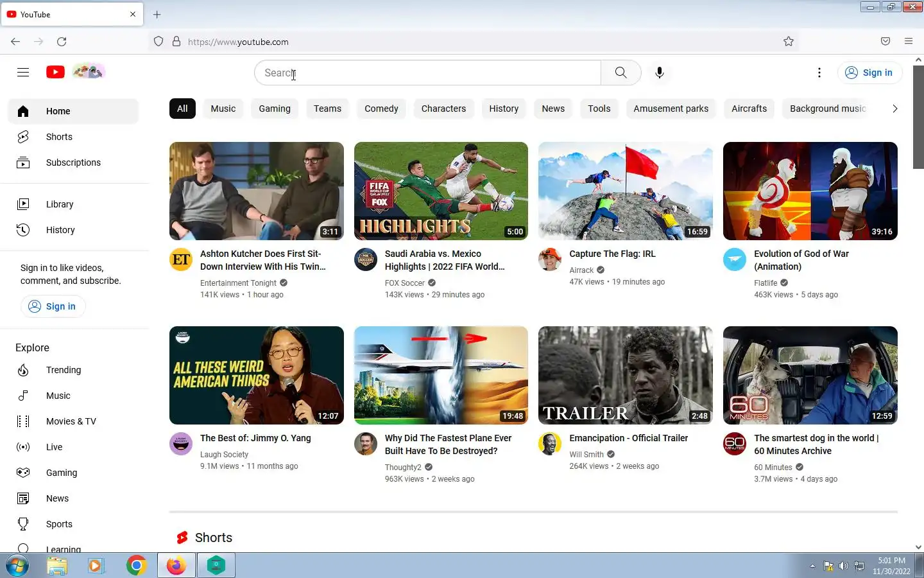Viewport: 924px width, 578px height.
Task: Open a new browser tab
Action: click(x=157, y=14)
